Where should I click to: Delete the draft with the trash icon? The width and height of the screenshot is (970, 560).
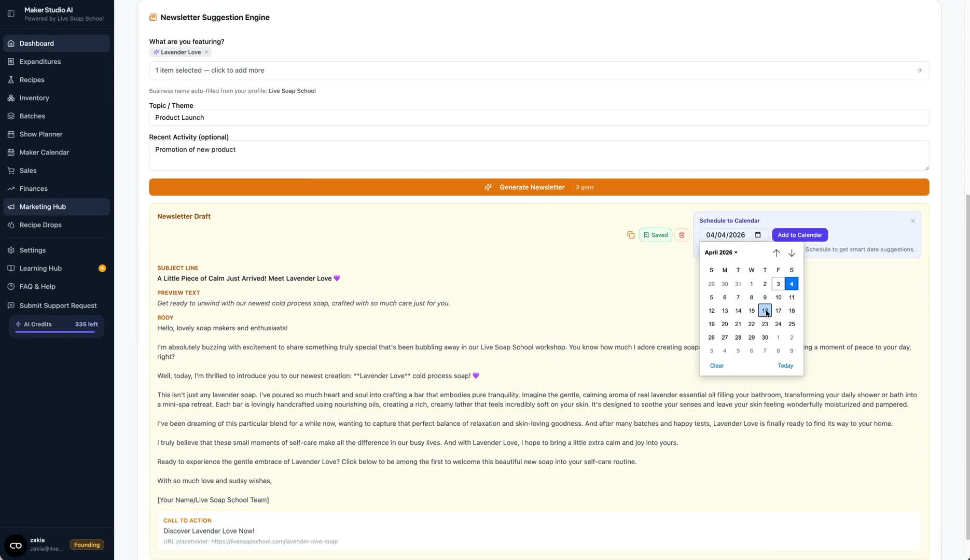(682, 234)
